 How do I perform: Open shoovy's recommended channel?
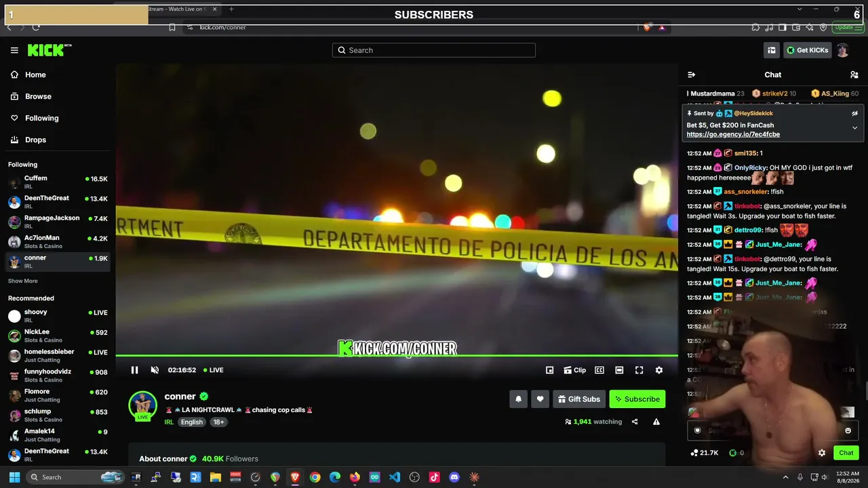[58, 316]
